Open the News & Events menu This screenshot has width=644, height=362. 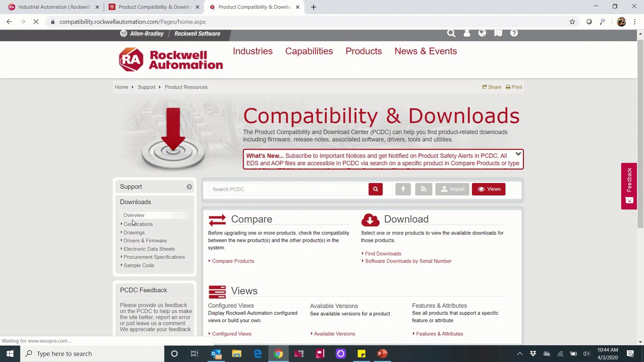point(426,51)
